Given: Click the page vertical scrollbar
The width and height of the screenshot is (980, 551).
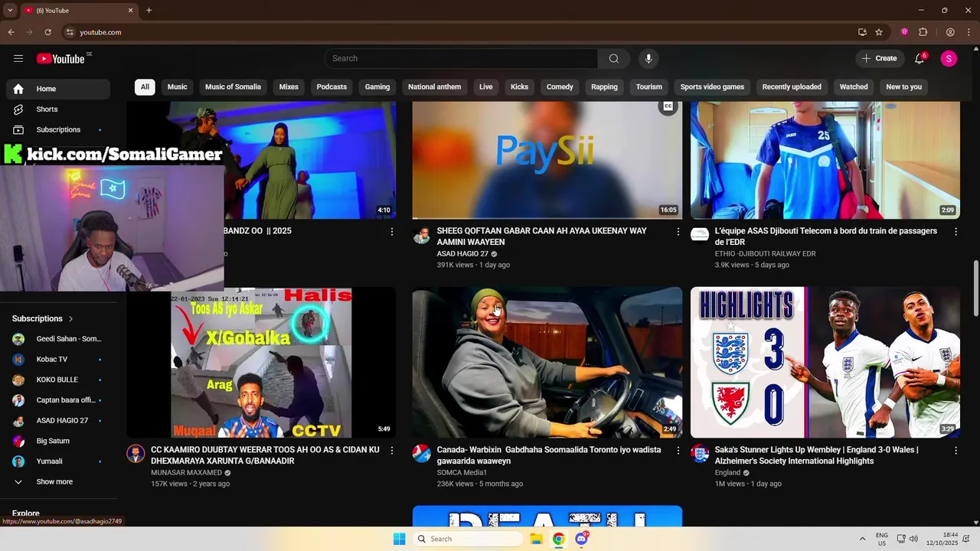Looking at the screenshot, I should tap(975, 288).
